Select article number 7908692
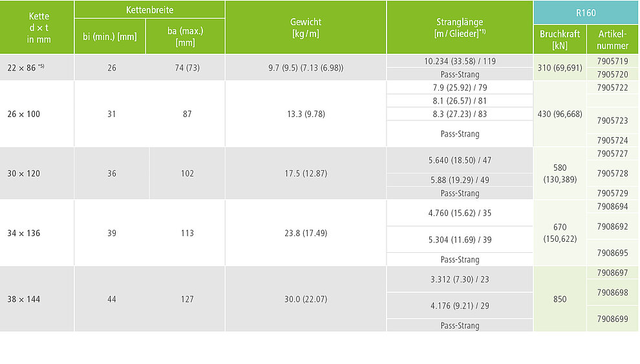The width and height of the screenshot is (640, 364). [612, 226]
